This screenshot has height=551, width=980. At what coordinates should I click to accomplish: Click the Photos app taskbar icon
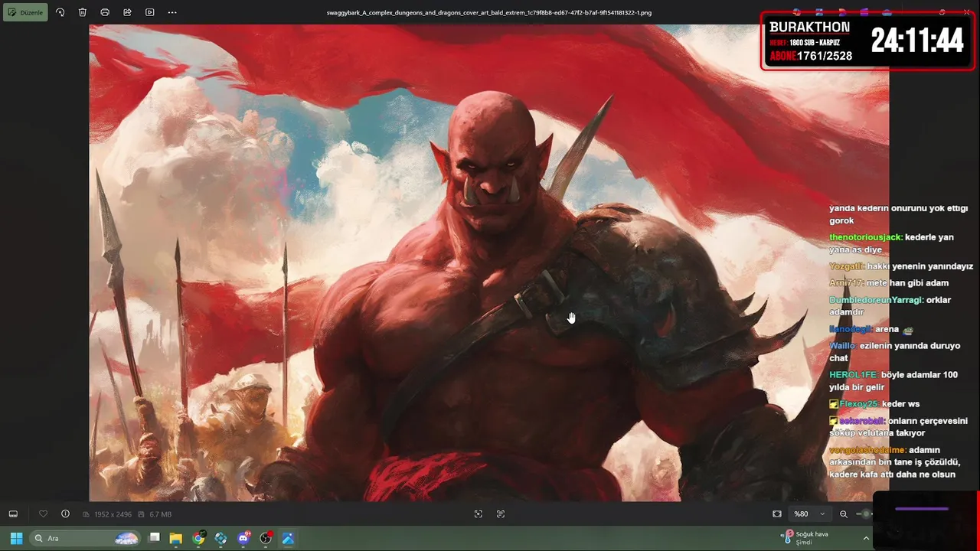(x=288, y=538)
